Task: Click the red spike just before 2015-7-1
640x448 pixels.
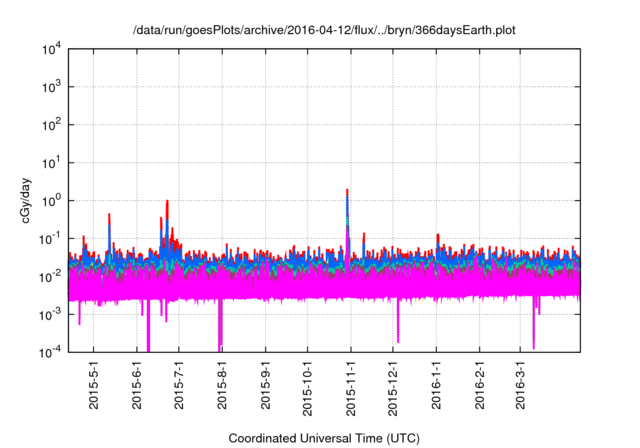Action: (x=167, y=204)
